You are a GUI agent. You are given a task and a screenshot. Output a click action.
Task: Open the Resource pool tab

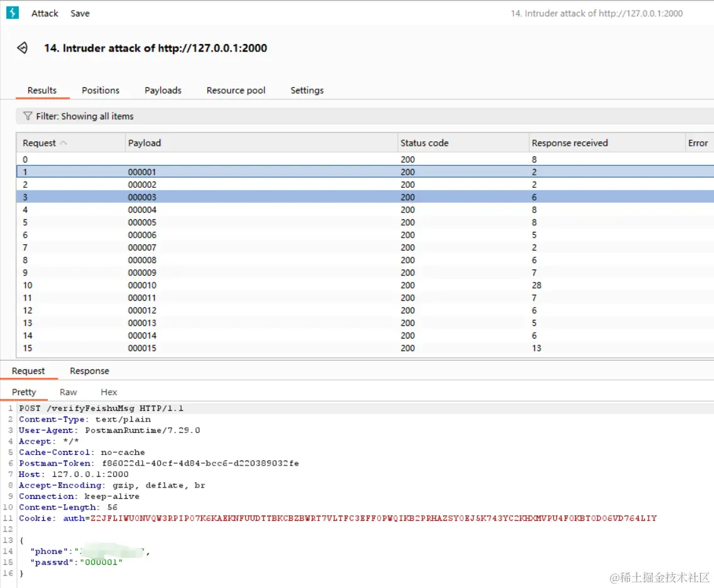[x=236, y=90]
